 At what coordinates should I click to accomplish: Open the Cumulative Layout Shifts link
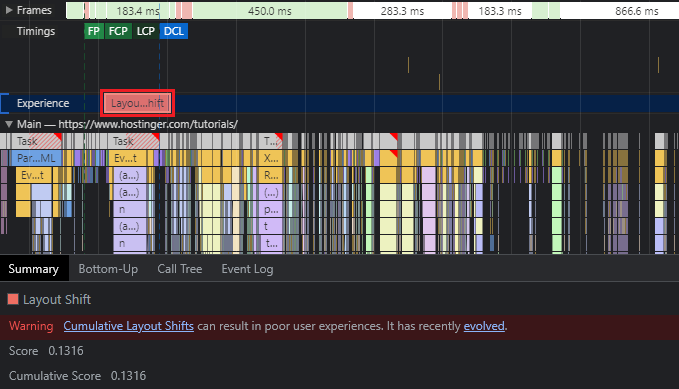point(129,326)
